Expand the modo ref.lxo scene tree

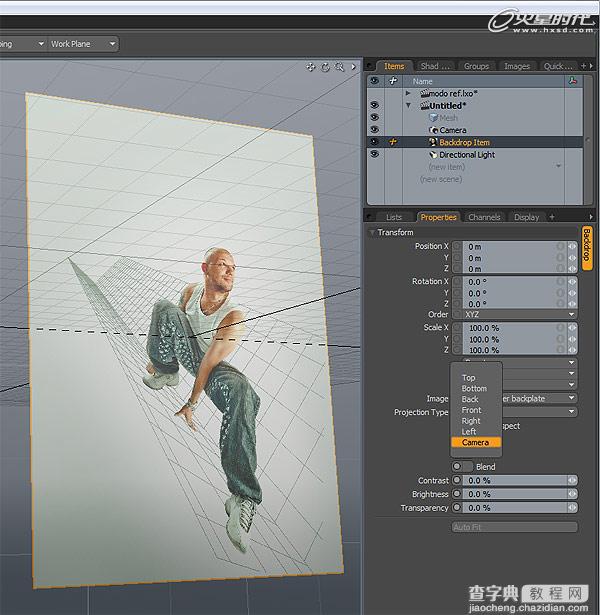(x=408, y=93)
